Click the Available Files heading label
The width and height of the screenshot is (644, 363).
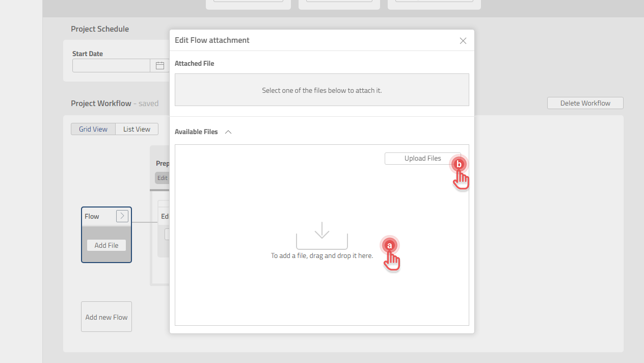click(x=197, y=132)
